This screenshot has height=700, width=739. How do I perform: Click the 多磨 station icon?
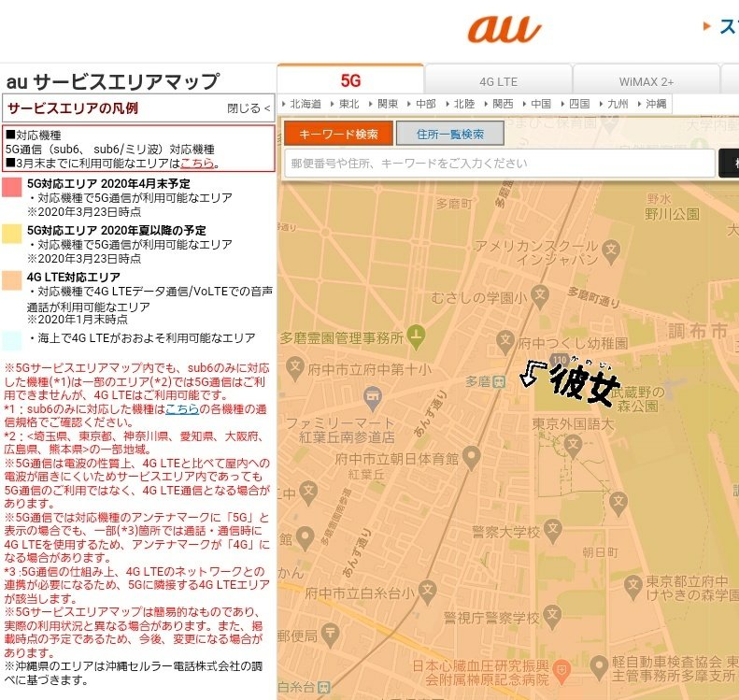click(499, 382)
